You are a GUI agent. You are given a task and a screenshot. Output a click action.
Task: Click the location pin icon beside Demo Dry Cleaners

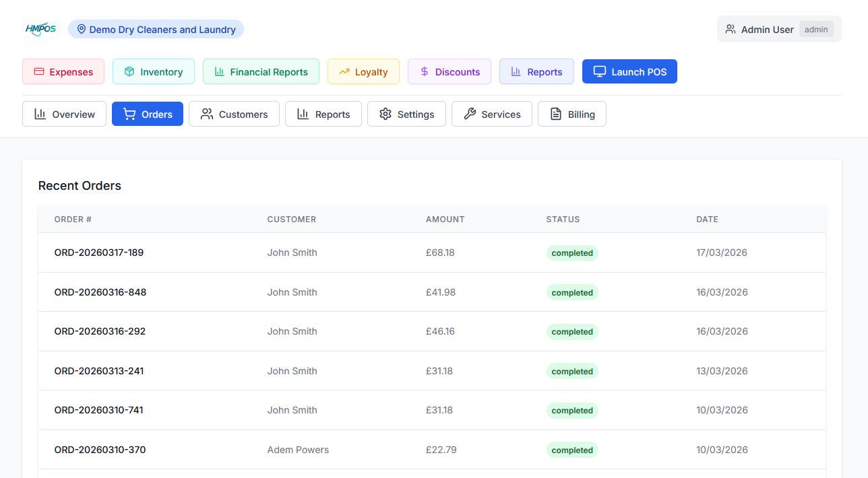pyautogui.click(x=82, y=30)
